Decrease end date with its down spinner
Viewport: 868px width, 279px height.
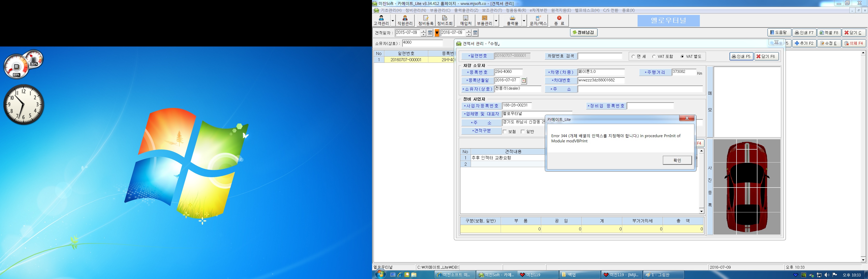(468, 34)
